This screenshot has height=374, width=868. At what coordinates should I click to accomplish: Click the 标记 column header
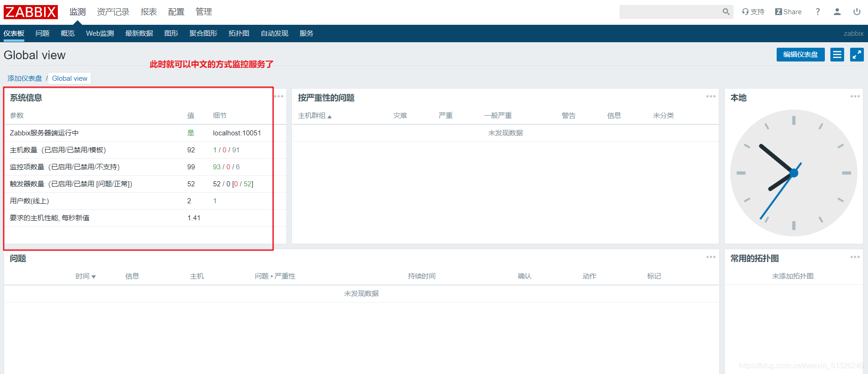(x=654, y=276)
